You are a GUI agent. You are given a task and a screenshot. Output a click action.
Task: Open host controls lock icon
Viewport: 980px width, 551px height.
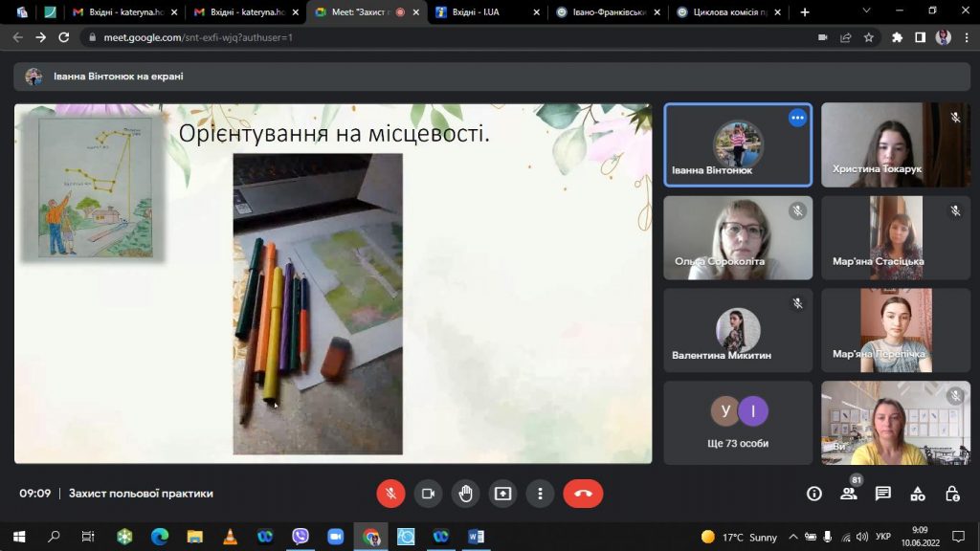[x=952, y=494]
